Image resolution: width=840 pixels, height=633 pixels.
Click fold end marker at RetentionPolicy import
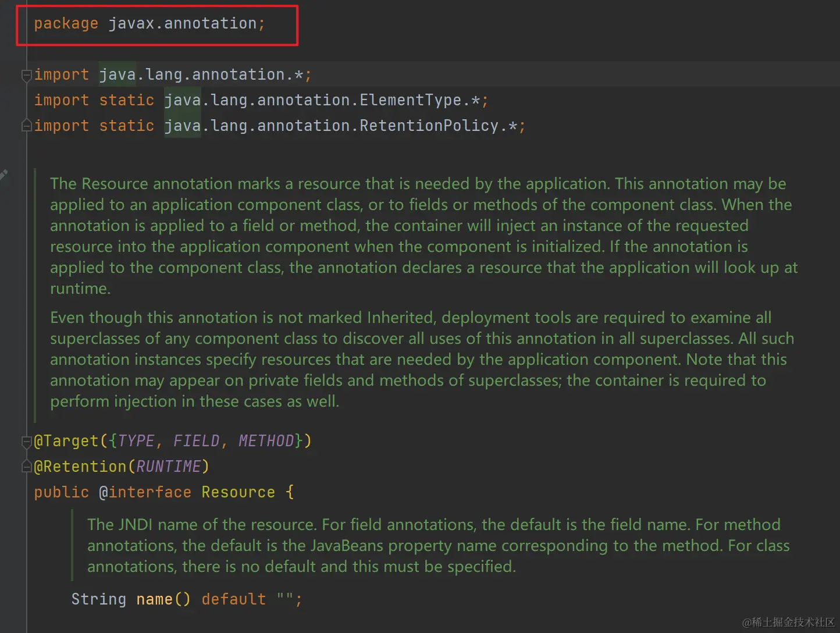tap(26, 126)
